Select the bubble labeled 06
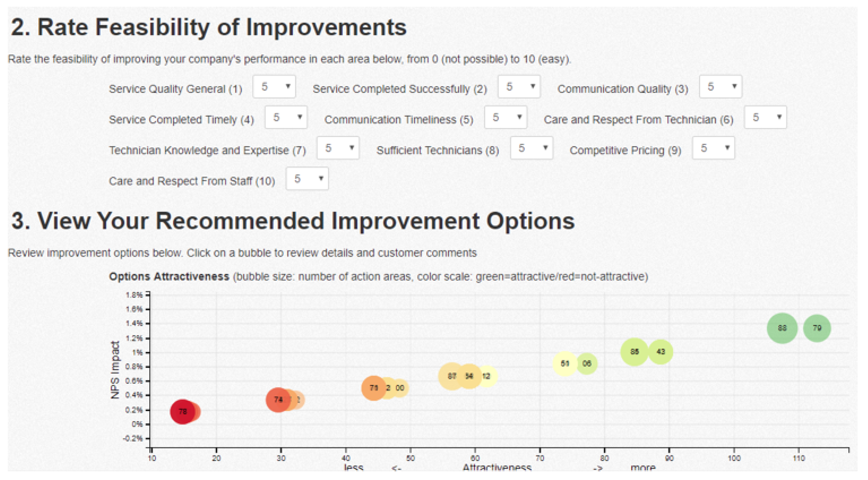Viewport: 868px width, 480px height. [587, 363]
